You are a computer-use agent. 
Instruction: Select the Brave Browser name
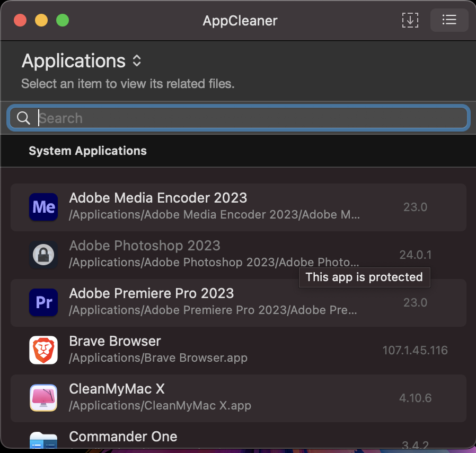click(x=115, y=341)
